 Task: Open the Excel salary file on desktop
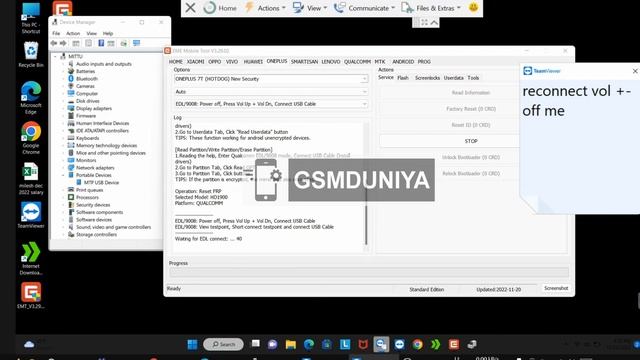tap(31, 179)
